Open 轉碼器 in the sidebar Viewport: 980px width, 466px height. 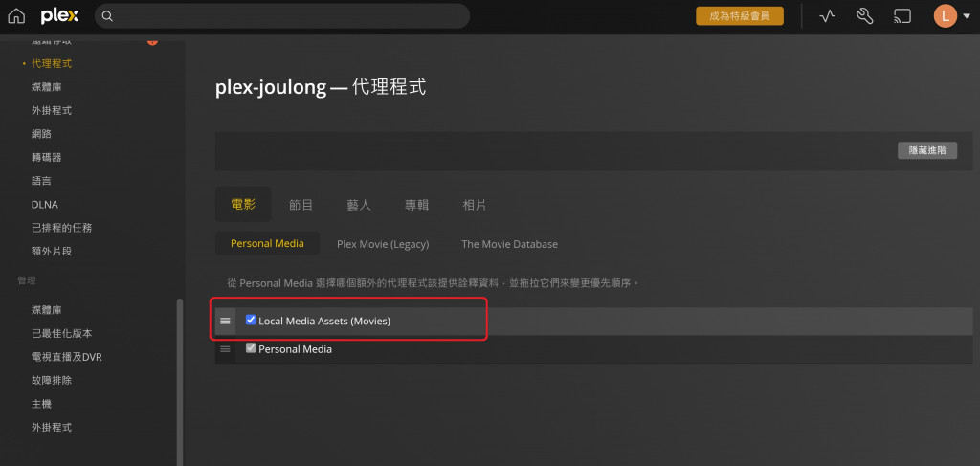click(46, 158)
